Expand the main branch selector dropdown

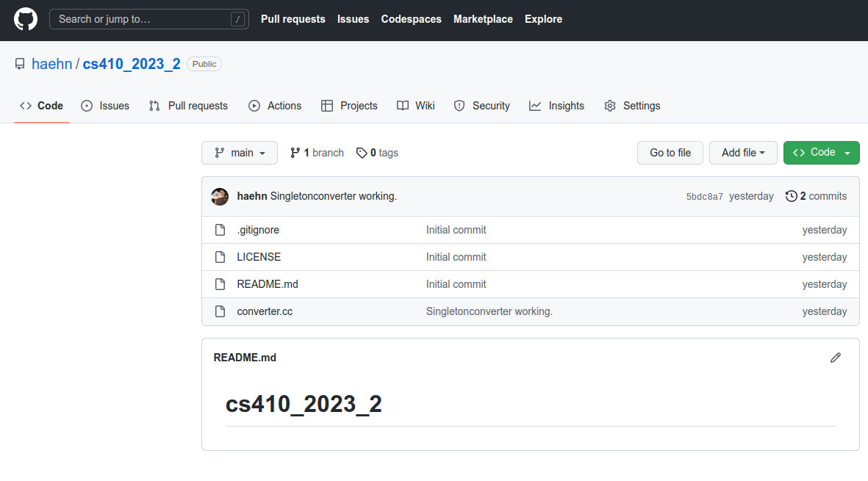point(240,153)
